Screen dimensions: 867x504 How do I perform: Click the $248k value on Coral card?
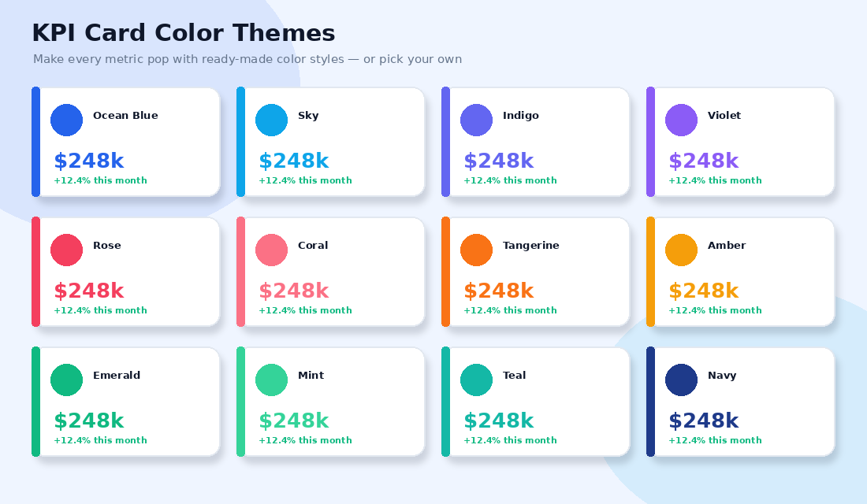tap(294, 291)
